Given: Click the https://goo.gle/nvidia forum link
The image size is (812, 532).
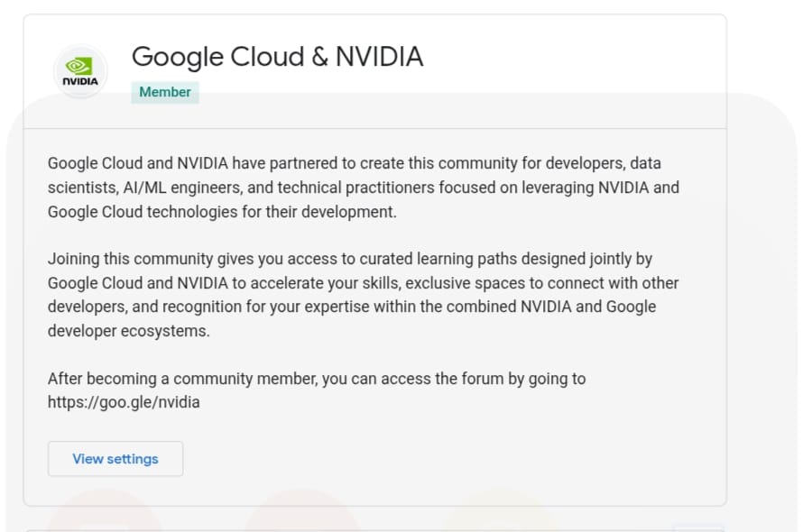Looking at the screenshot, I should point(124,402).
